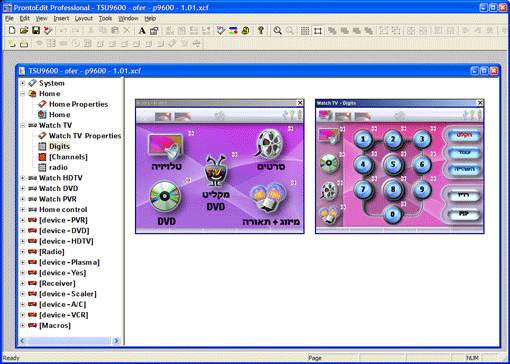Screen dimensions: 510x364
Task: Select the text label tool (A icon)
Action: (142, 31)
